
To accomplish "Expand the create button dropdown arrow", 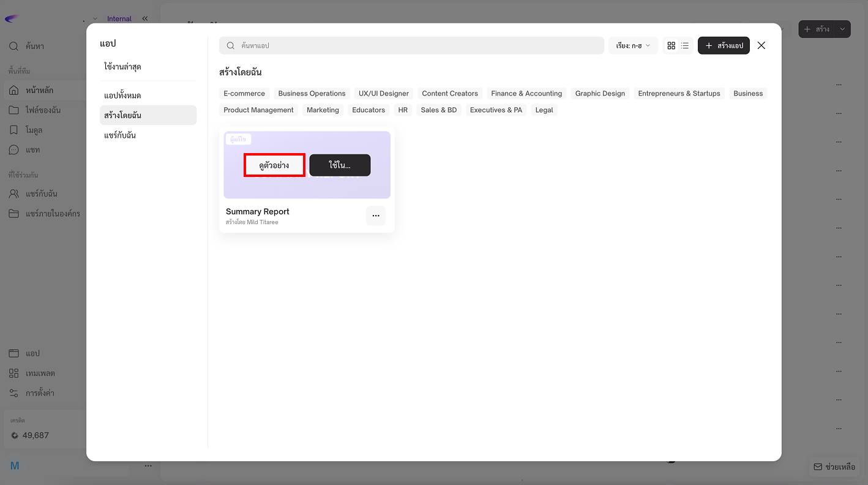I will (843, 29).
